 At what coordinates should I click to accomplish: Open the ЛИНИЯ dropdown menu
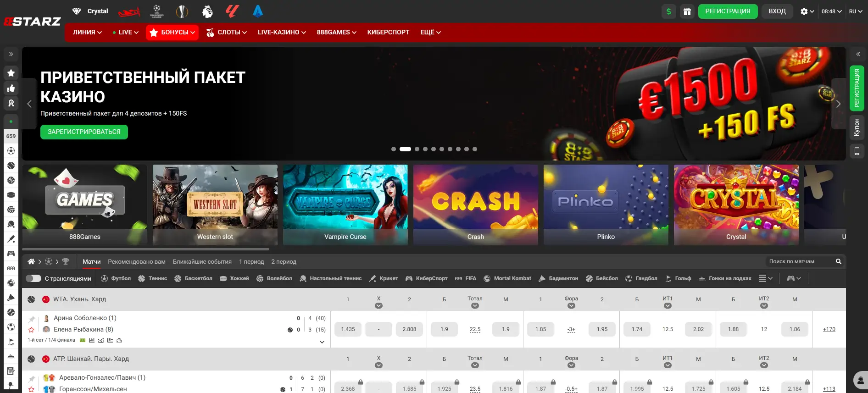(x=87, y=32)
